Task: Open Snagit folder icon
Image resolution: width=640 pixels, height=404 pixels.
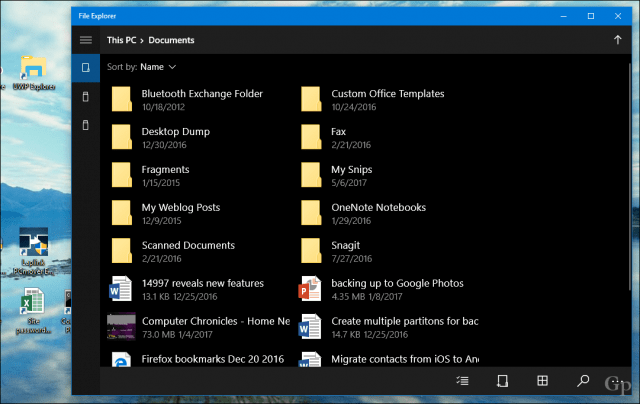Action: 311,251
